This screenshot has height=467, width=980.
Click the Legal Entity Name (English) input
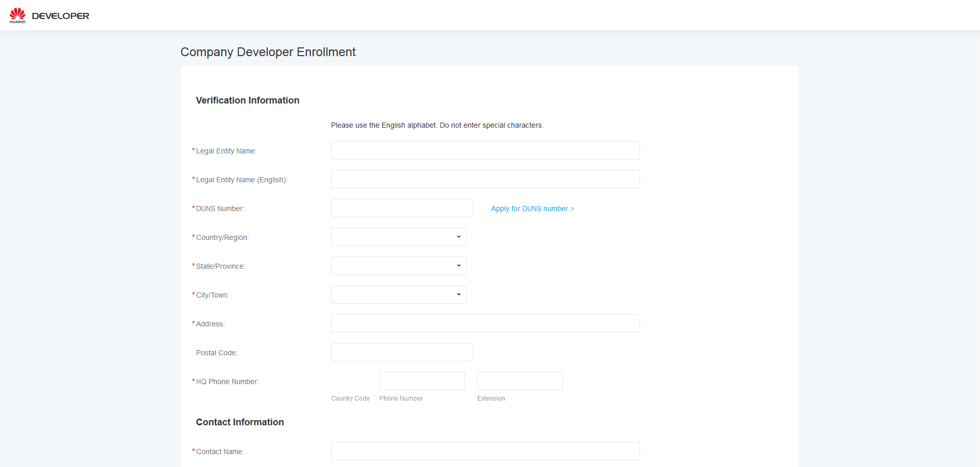click(x=485, y=179)
